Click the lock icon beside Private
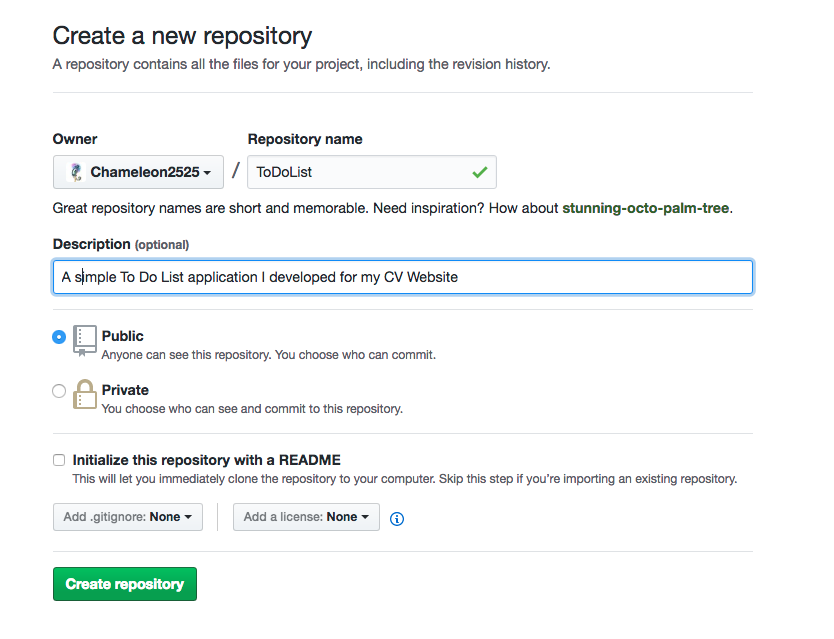 click(x=85, y=394)
